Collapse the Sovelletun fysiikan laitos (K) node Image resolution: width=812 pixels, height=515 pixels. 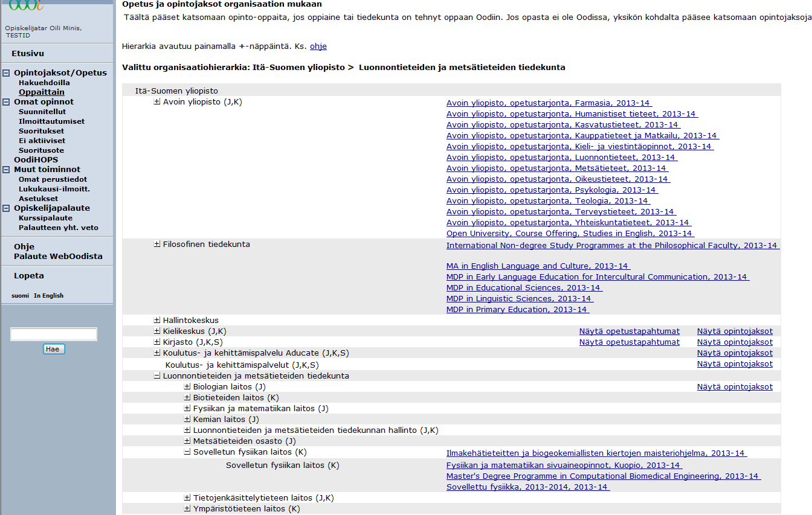[x=187, y=452]
